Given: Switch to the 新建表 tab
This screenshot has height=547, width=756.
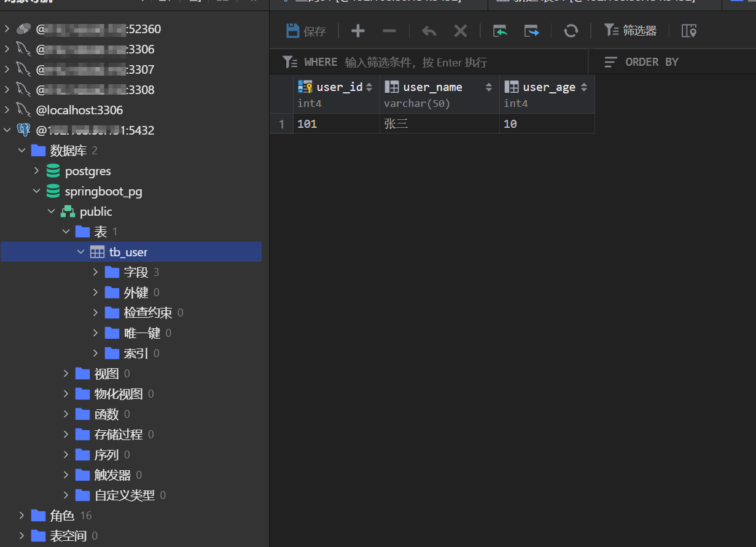Looking at the screenshot, I should pos(602,4).
